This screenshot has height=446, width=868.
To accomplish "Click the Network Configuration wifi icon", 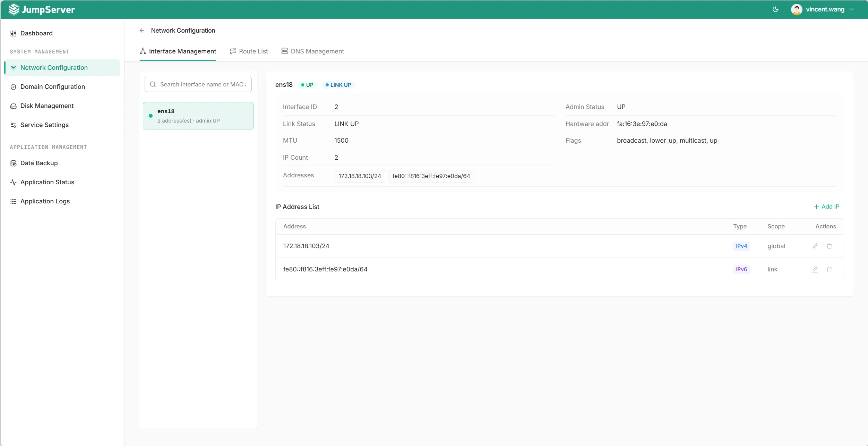I will [x=13, y=68].
